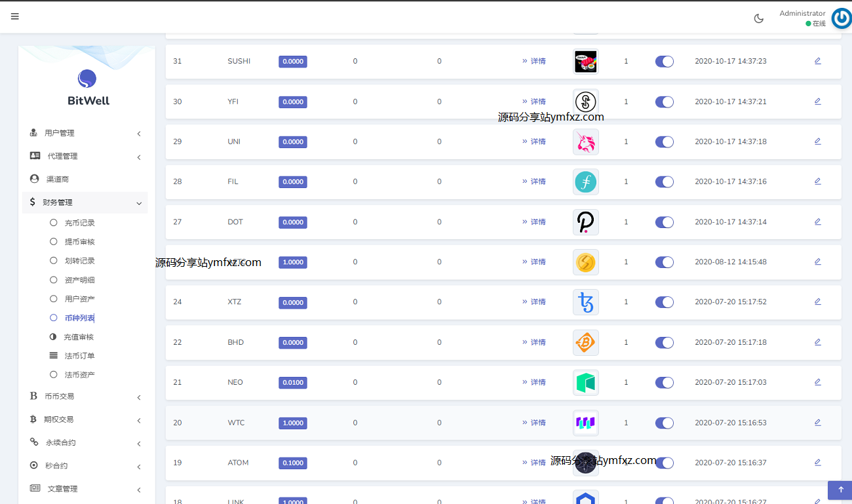Click the edit pencil for DOT row
This screenshot has width=852, height=504.
[x=817, y=222]
